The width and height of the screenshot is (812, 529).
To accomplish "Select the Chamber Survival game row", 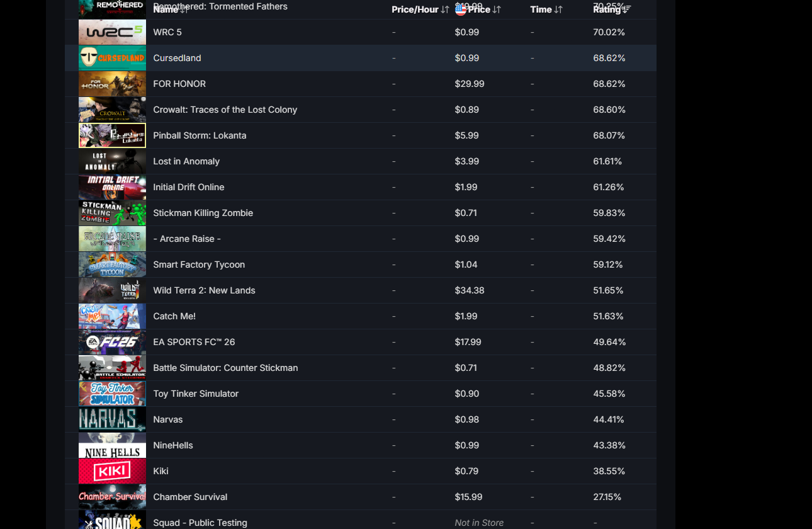I will coord(361,497).
